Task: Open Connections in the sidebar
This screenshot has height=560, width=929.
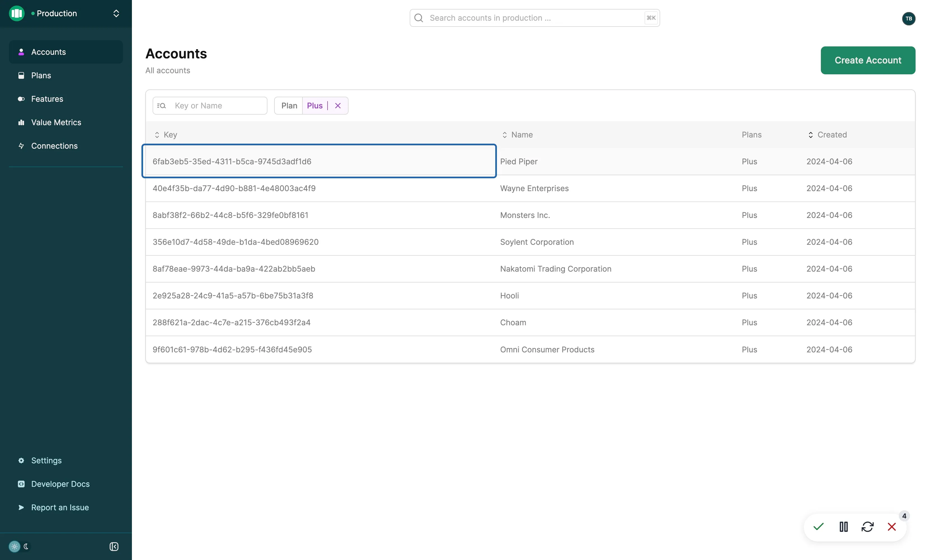Action: [66, 146]
